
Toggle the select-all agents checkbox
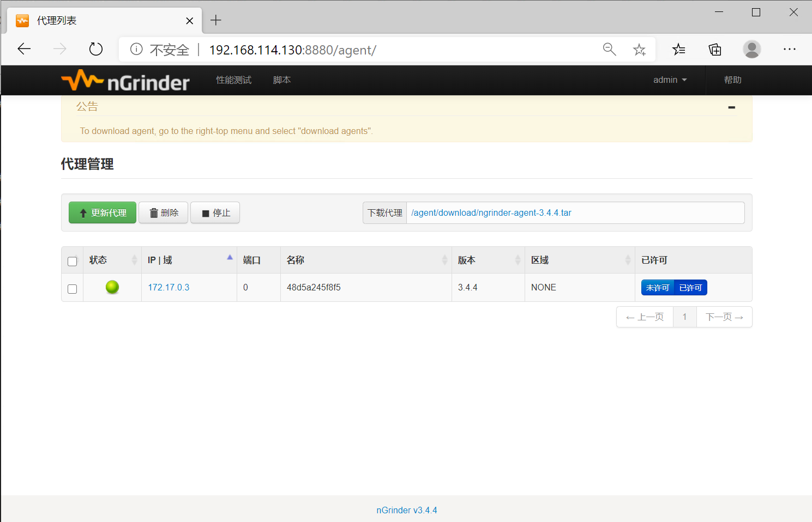(x=72, y=261)
